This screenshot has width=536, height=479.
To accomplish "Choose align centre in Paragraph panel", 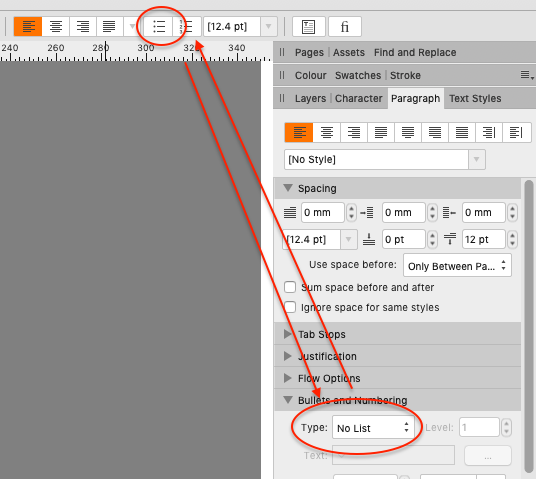I will coord(327,132).
